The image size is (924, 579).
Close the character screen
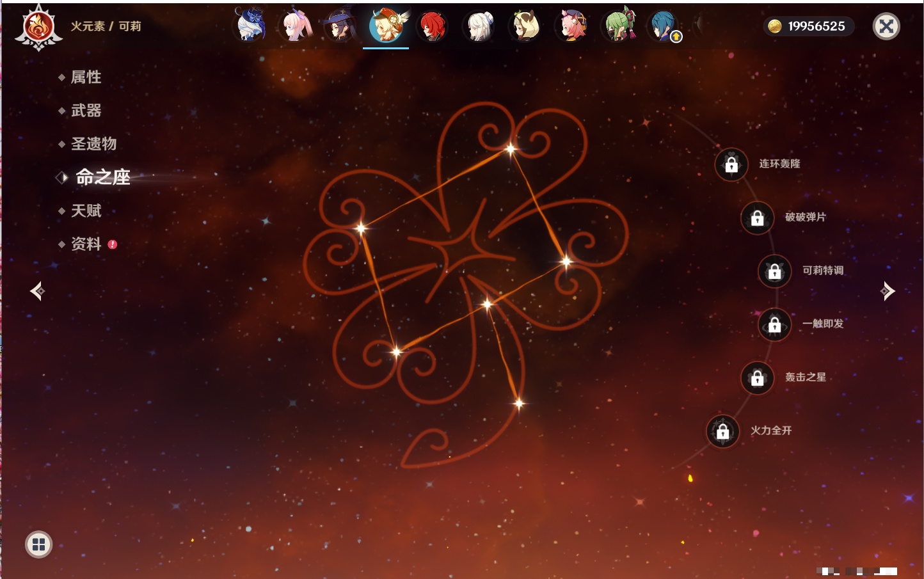coord(886,26)
